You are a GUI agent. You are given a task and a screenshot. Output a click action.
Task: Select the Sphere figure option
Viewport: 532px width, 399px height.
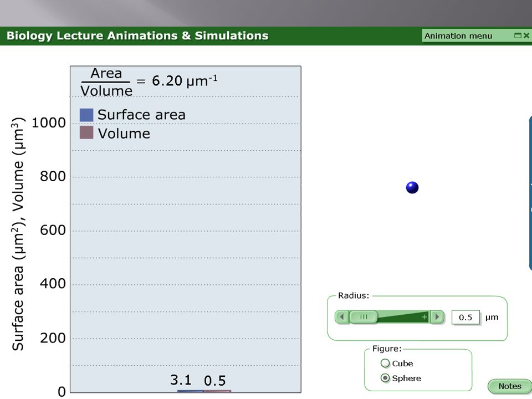pos(385,378)
